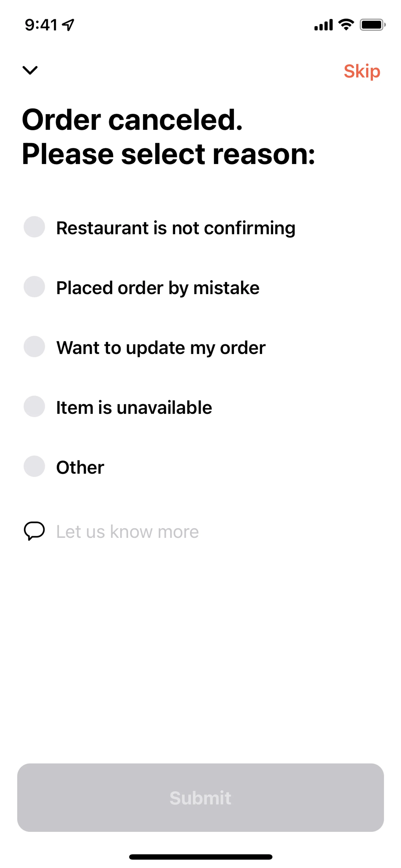Select 'Restaurant is not confirming' radio button
The height and width of the screenshot is (868, 401).
[x=34, y=227]
